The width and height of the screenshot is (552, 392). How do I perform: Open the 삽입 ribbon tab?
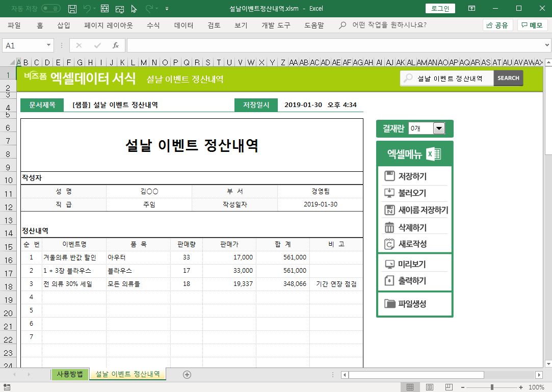click(x=64, y=25)
